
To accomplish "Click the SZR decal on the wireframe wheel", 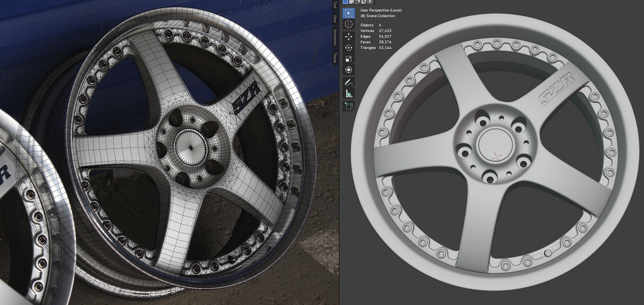I will click(x=246, y=97).
